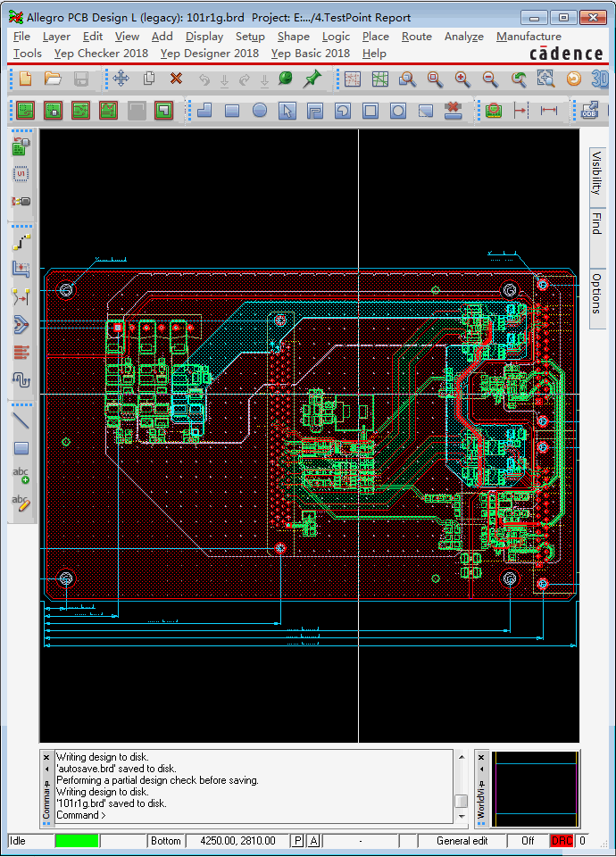Click the Save disk icon in toolbar
The image size is (616, 857).
pyautogui.click(x=80, y=79)
